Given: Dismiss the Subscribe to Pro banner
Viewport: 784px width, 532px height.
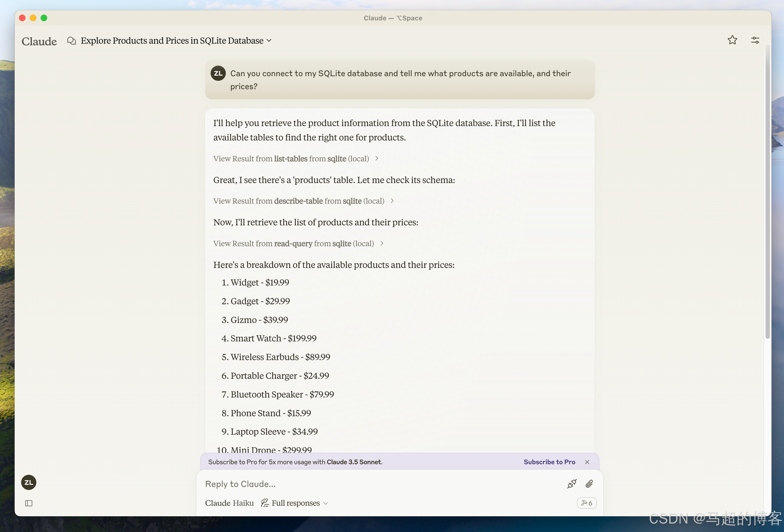Looking at the screenshot, I should (x=587, y=462).
